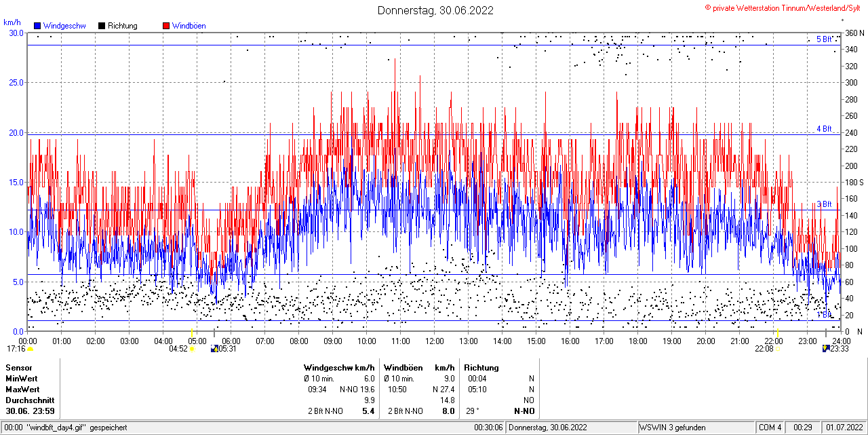
Task: Click the current gust value 8.0
Action: 449,411
